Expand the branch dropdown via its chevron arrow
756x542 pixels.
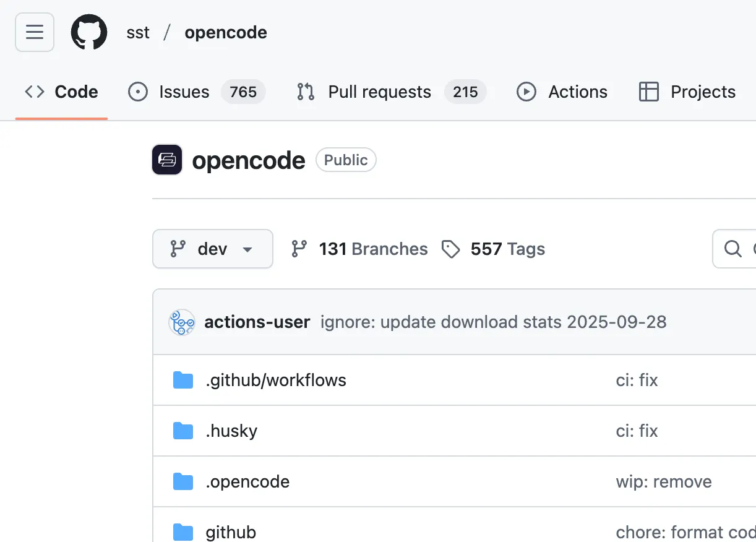pyautogui.click(x=247, y=249)
